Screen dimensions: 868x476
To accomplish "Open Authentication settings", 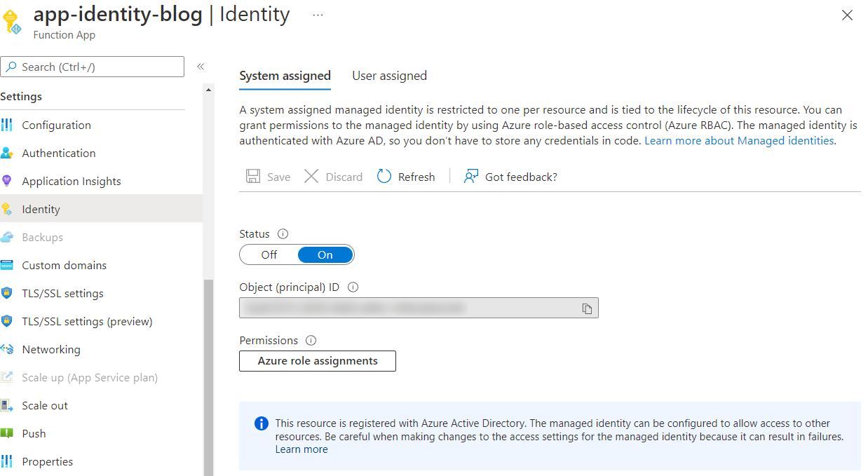I will (59, 153).
